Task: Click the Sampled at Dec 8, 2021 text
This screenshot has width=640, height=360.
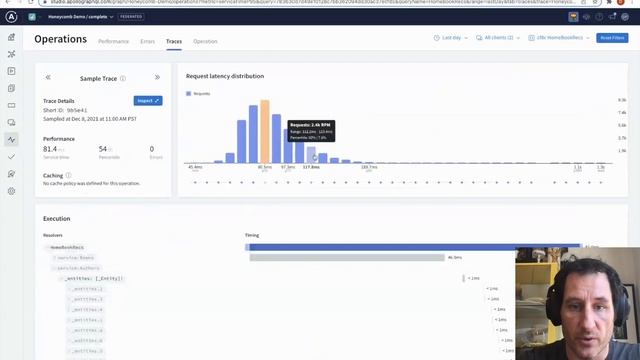Action: tap(90, 119)
